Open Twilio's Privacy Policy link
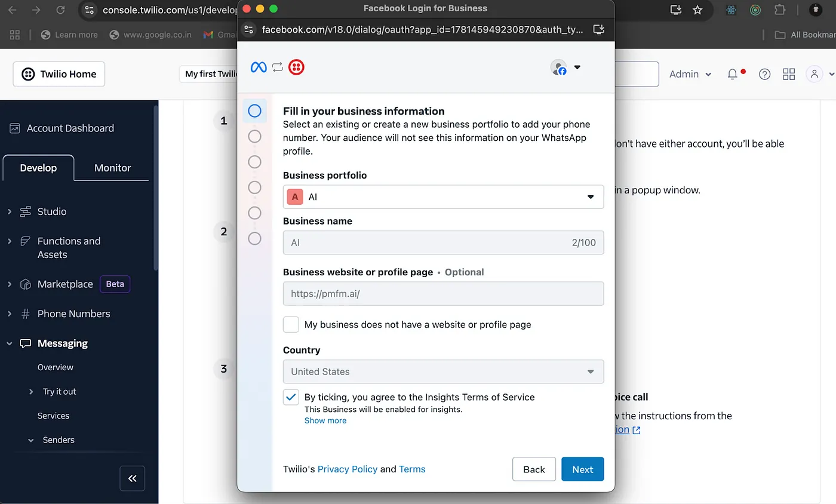 (348, 469)
